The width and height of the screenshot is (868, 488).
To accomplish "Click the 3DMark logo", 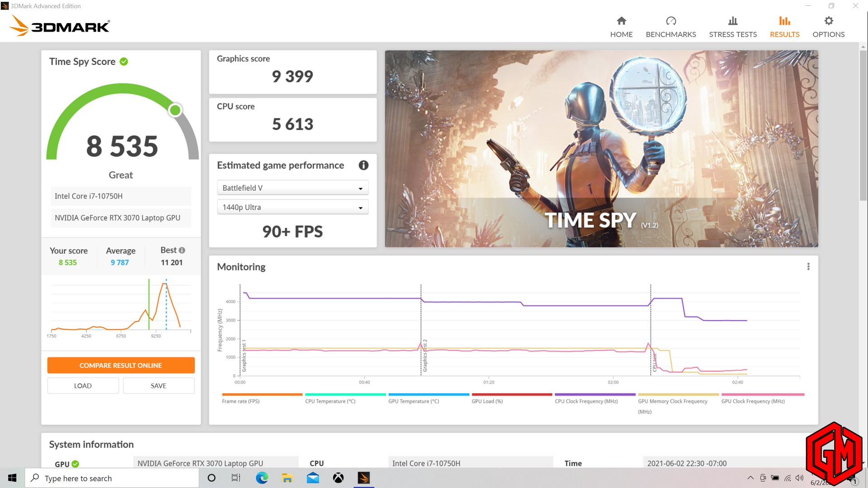I will [x=59, y=26].
